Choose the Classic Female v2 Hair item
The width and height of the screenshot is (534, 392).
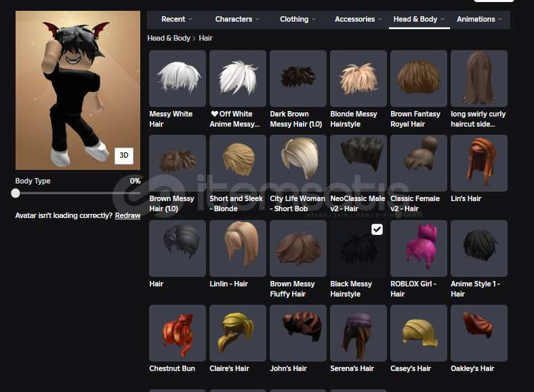419,163
